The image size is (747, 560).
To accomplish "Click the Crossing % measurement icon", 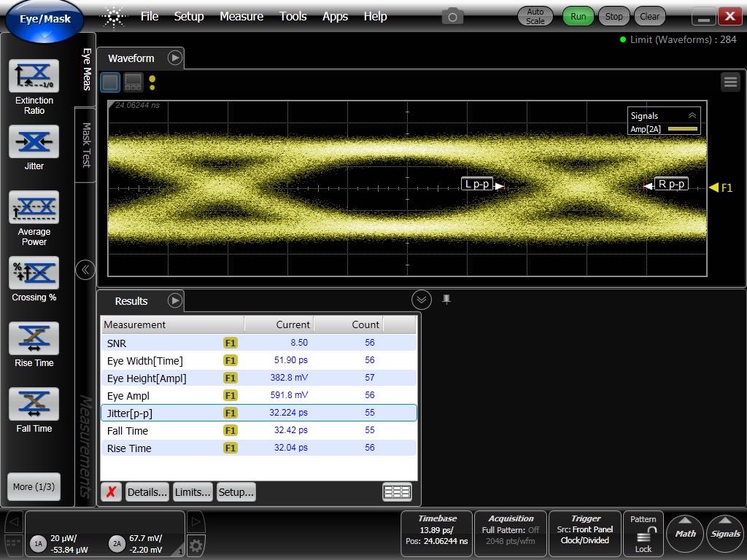I will coord(34,273).
